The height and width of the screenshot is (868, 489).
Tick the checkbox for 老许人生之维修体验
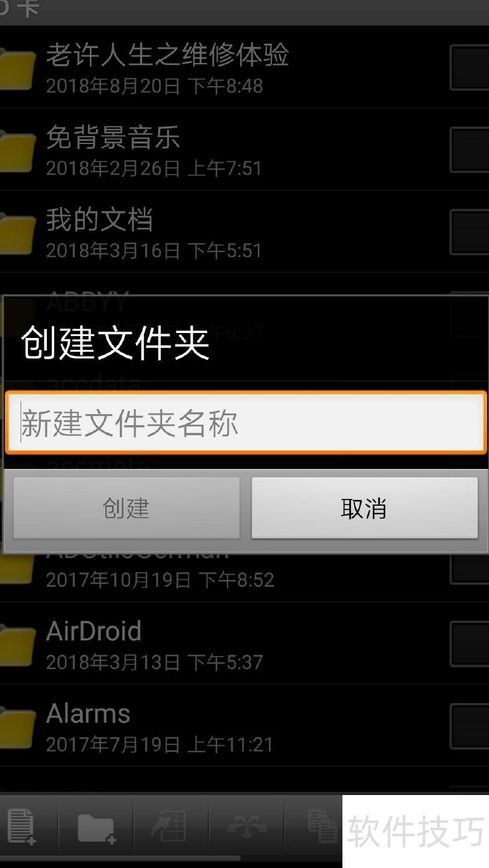pos(469,67)
